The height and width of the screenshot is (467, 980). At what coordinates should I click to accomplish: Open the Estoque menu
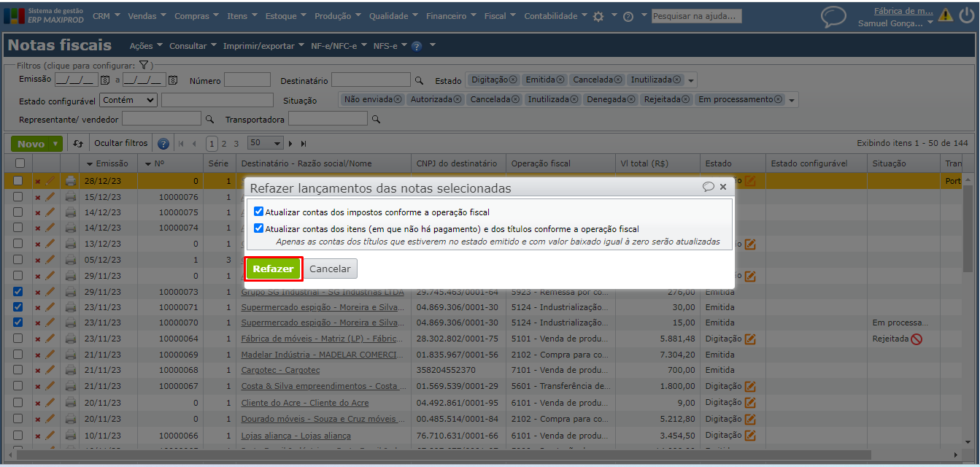285,16
